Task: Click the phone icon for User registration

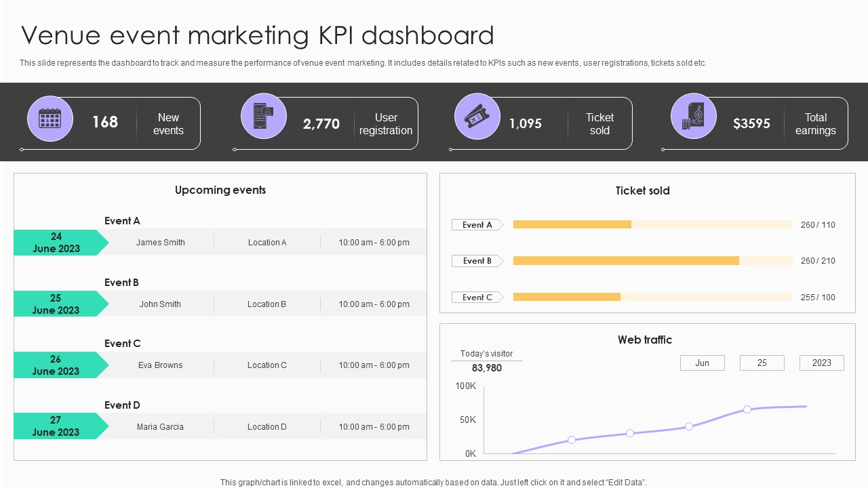Action: click(264, 116)
